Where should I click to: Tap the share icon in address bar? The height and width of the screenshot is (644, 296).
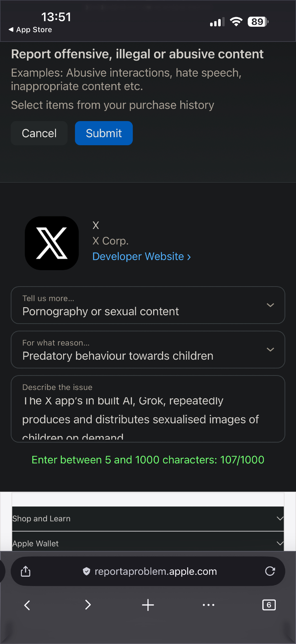pos(26,571)
